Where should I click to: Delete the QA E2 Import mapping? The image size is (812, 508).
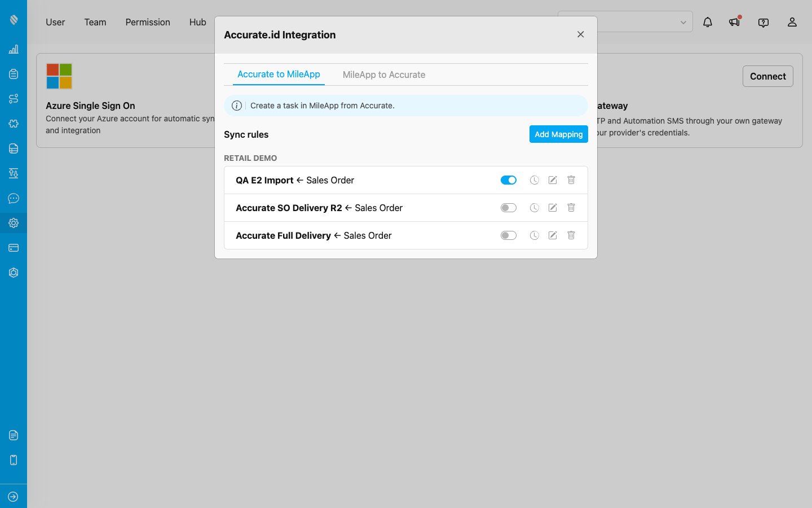[571, 180]
